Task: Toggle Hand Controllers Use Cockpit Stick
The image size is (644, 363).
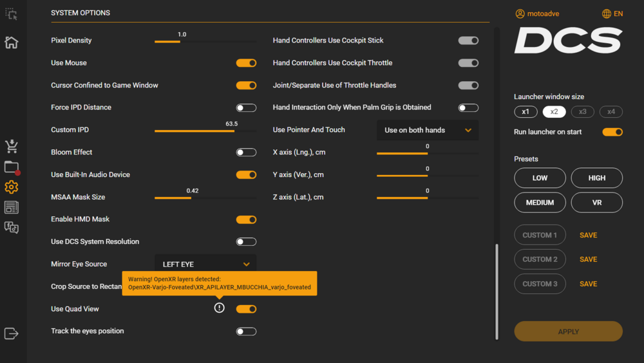Action: [468, 41]
